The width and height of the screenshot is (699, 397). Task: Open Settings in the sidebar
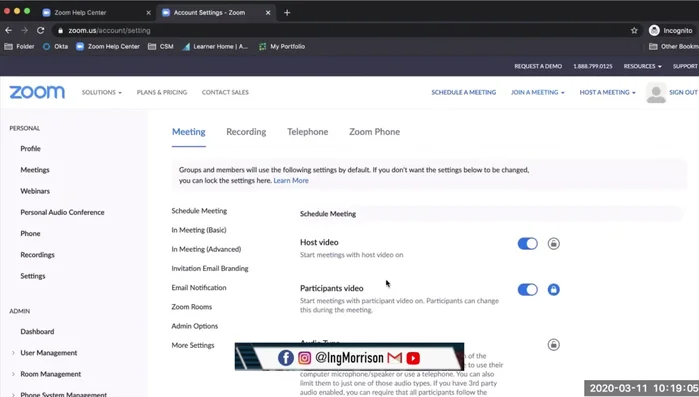click(x=33, y=276)
